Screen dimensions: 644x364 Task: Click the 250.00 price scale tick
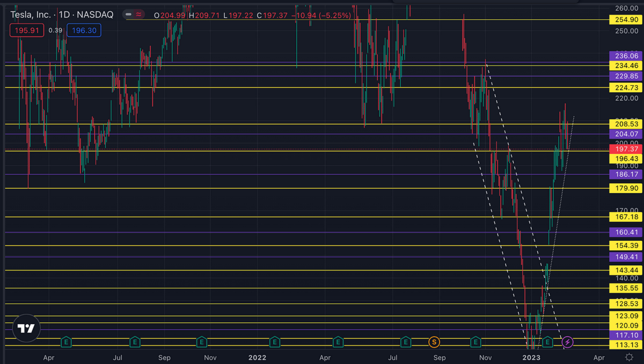(x=627, y=31)
